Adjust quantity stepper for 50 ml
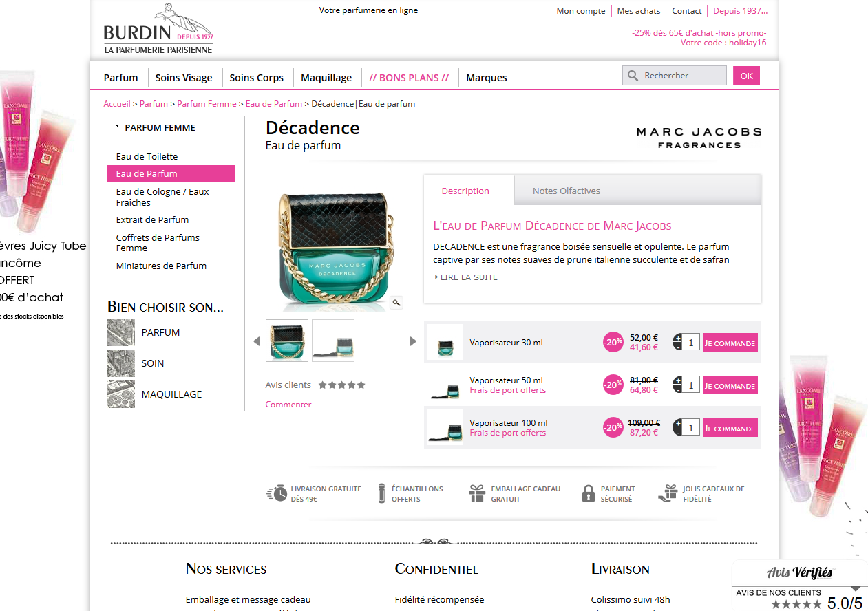 coord(677,385)
